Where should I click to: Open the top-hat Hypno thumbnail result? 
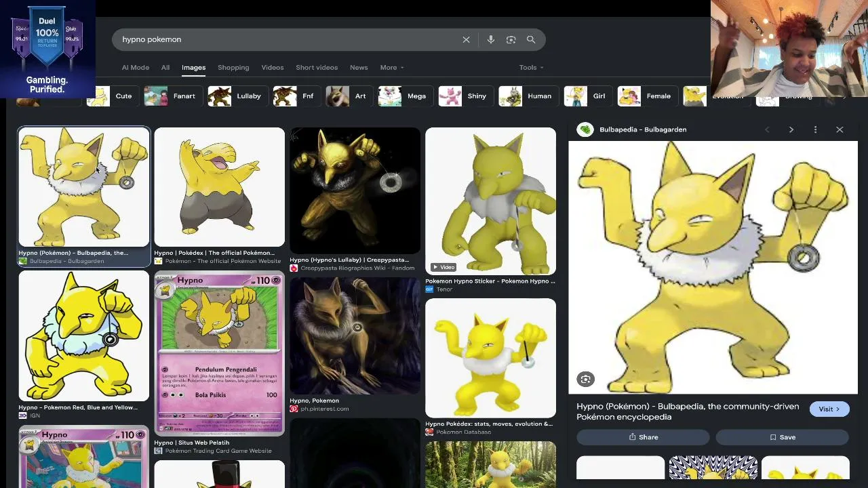220,474
